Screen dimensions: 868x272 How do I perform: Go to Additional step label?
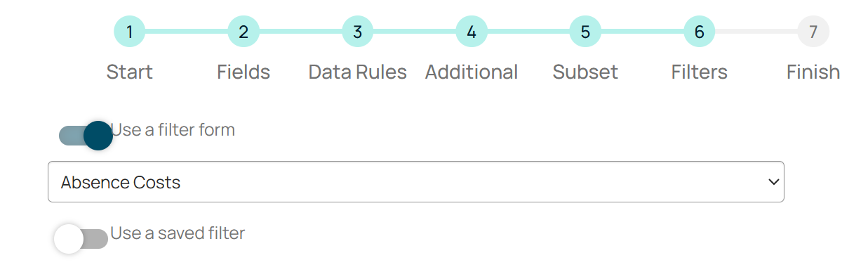(472, 72)
